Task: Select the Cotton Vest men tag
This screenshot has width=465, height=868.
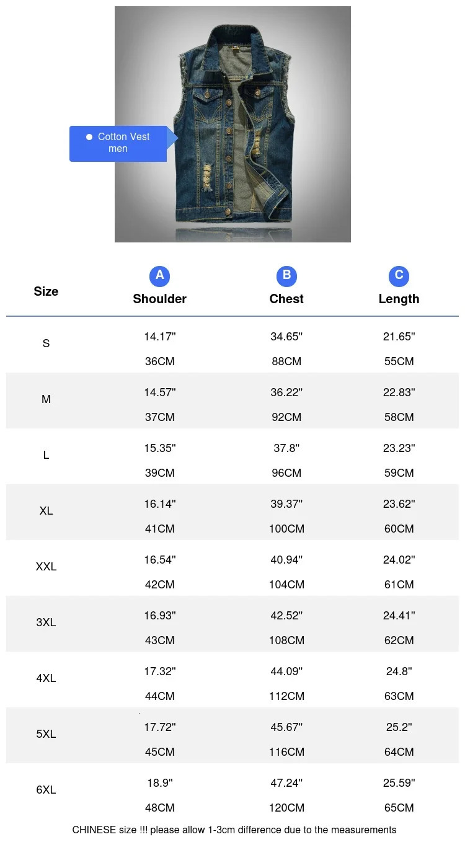Action: pos(118,143)
